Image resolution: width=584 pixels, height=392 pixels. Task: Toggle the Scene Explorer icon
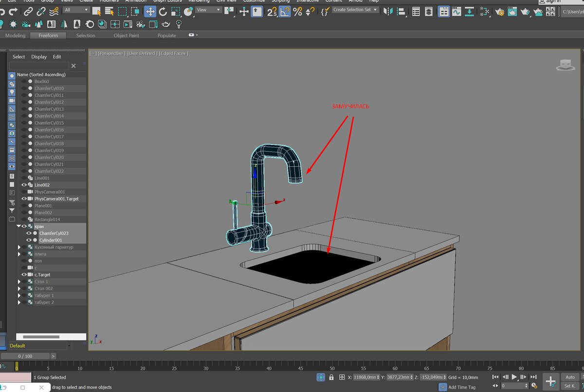point(416,11)
